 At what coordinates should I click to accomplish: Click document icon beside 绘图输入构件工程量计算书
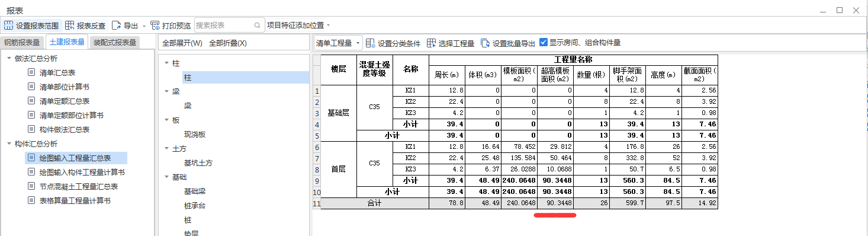tap(31, 172)
